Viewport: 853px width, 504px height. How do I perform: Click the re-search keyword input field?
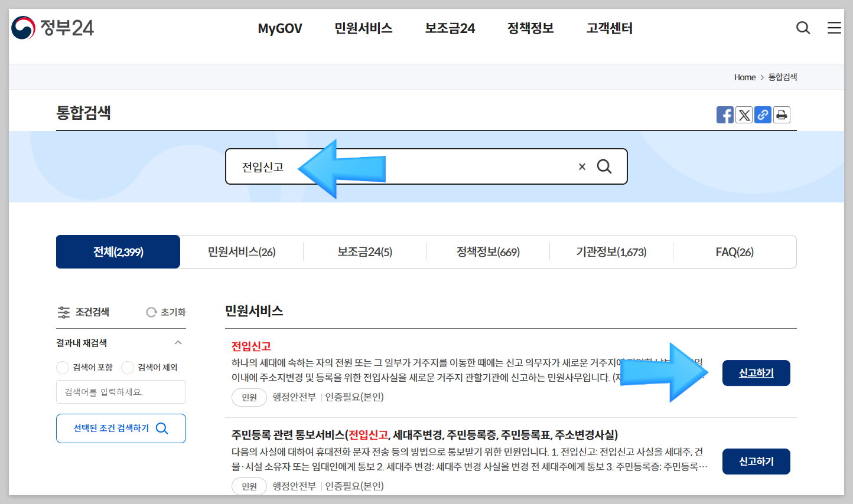[121, 392]
